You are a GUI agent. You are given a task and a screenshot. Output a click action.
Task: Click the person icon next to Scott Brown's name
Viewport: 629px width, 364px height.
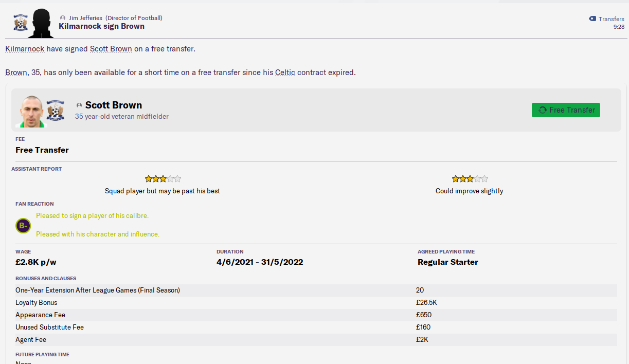[79, 105]
